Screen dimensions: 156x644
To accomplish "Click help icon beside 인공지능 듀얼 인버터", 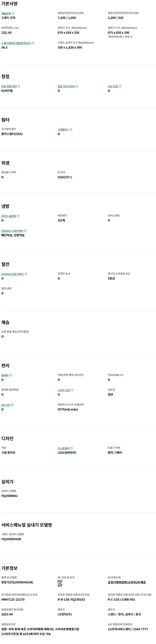I will [x=26, y=274].
